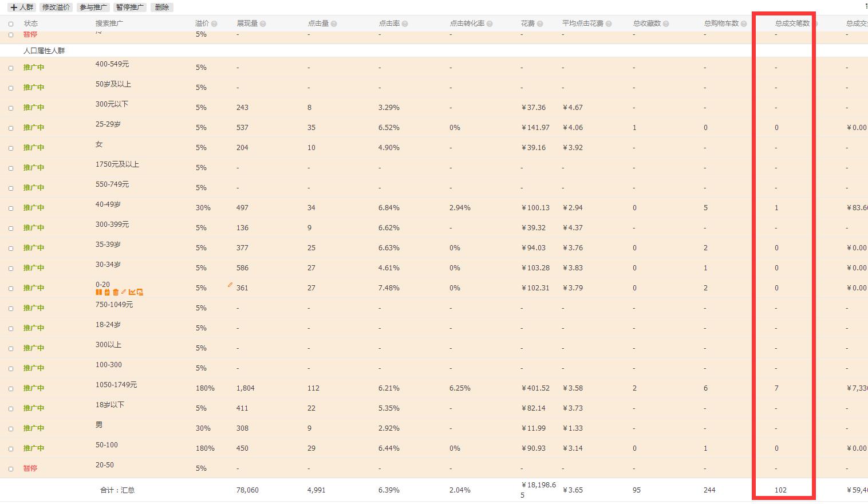Click the pause icon under 0-20 row
The image size is (868, 504).
(x=98, y=292)
